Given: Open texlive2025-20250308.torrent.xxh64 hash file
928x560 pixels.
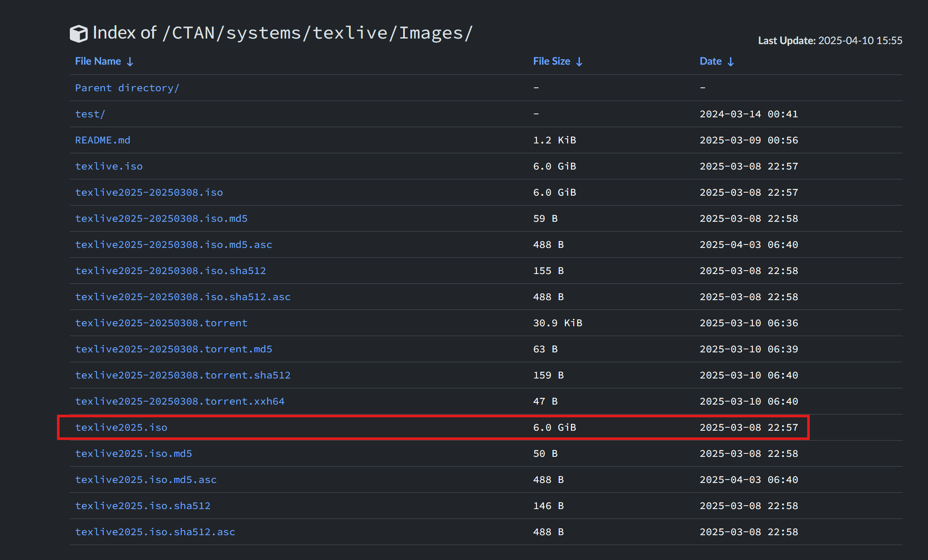Looking at the screenshot, I should click(180, 401).
